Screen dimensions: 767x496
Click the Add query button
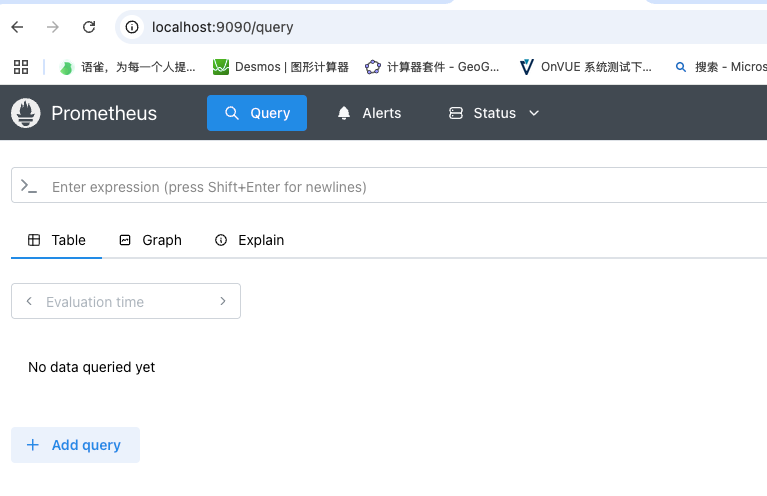[75, 445]
